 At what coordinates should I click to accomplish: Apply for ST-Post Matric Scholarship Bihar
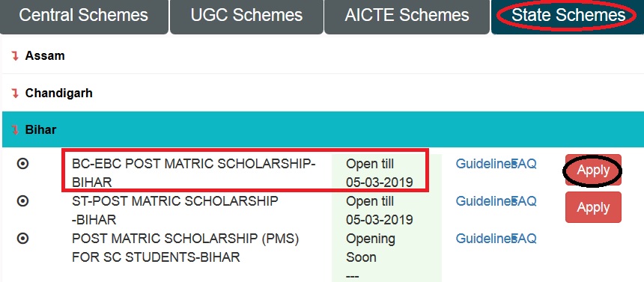point(593,207)
